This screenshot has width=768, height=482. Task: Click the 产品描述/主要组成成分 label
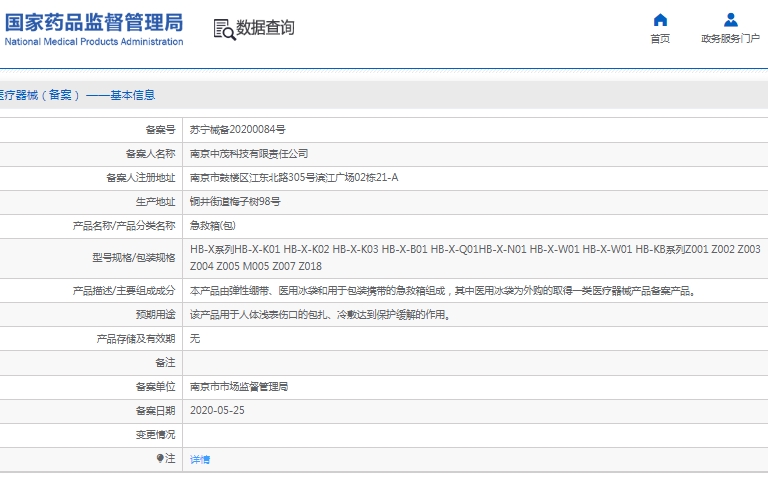click(124, 291)
